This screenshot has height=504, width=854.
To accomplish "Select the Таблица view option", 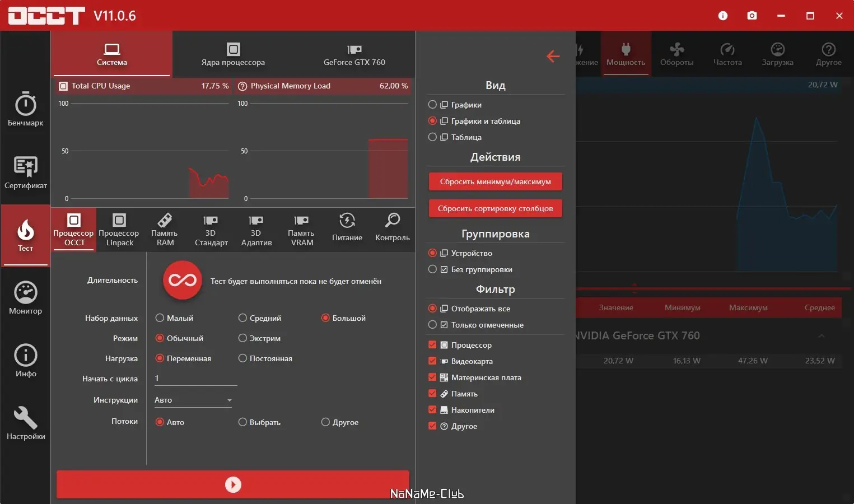I will (455, 137).
